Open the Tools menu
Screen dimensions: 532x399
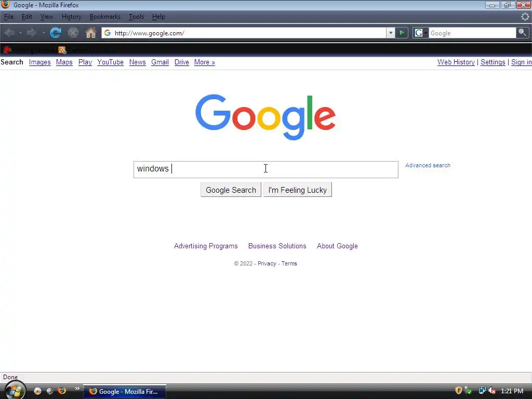(137, 17)
